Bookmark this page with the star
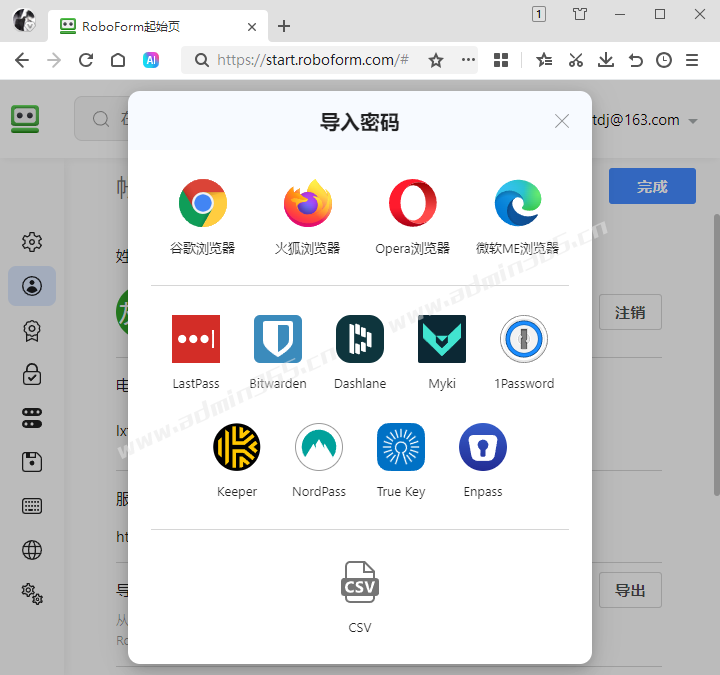The width and height of the screenshot is (720, 675). click(436, 60)
